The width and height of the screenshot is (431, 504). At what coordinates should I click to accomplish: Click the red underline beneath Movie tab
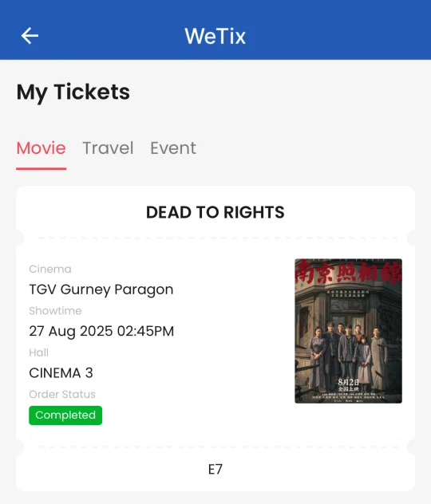pyautogui.click(x=42, y=168)
